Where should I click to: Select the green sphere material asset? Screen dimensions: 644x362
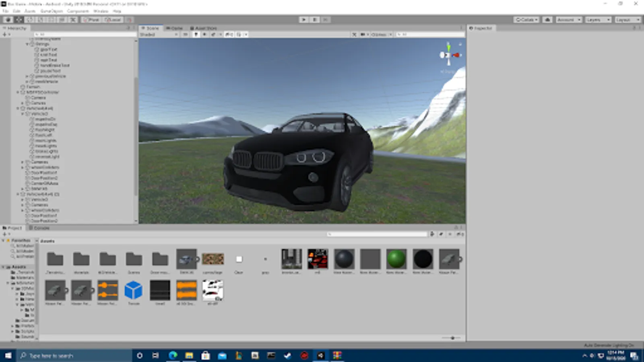[396, 259]
